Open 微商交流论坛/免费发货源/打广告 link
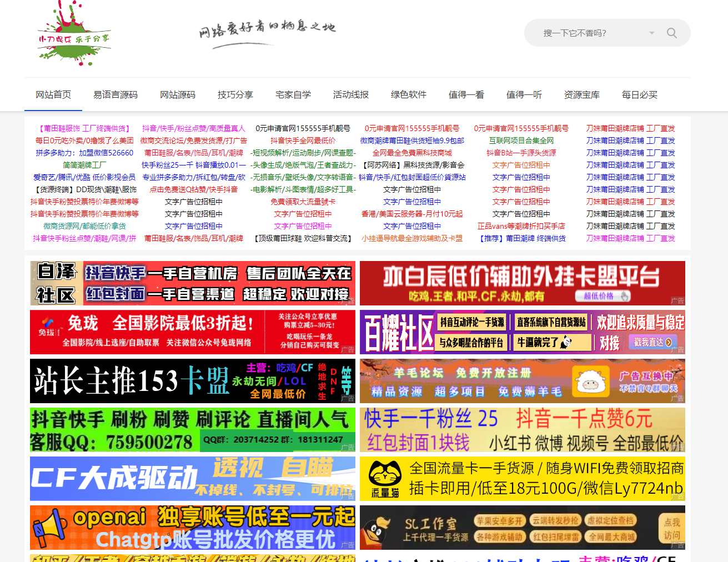Image resolution: width=728 pixels, height=562 pixels. click(x=194, y=140)
